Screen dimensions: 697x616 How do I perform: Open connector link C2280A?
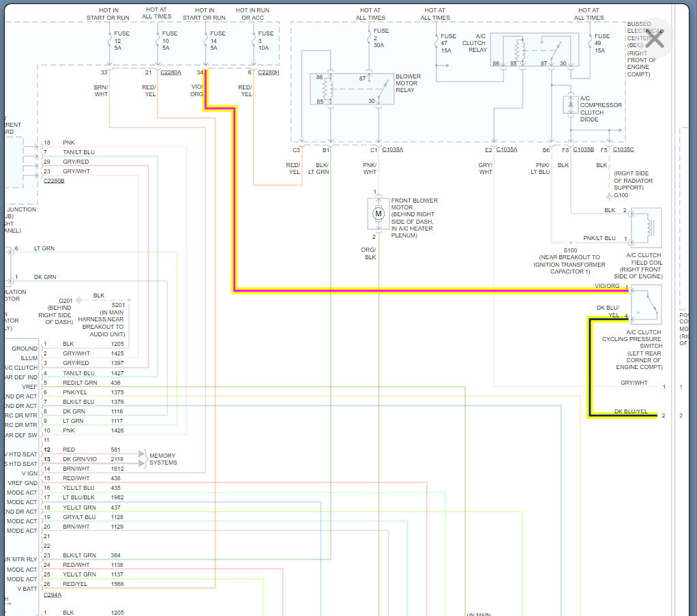(x=170, y=72)
